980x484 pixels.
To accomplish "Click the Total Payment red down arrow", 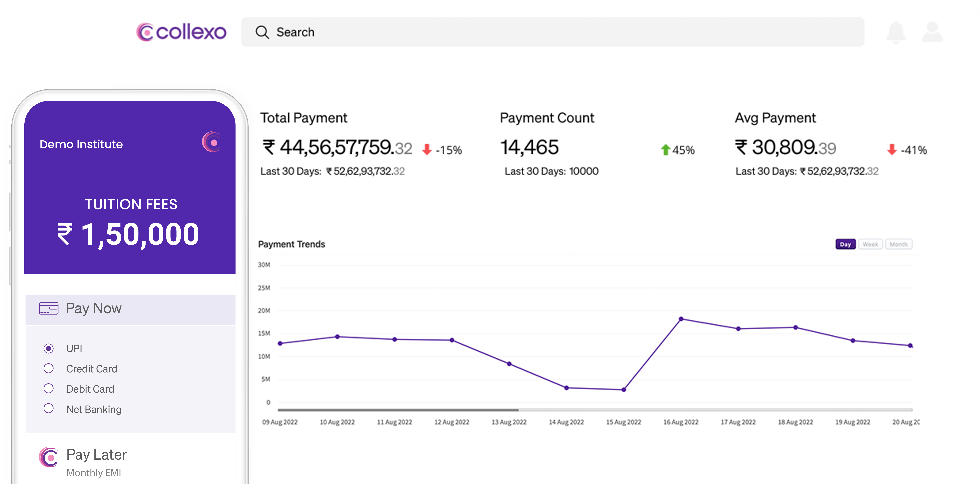I will click(427, 149).
